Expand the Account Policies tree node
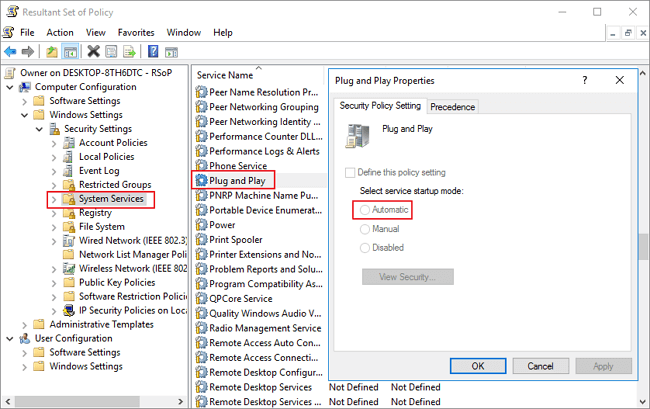650x409 pixels. [54, 143]
